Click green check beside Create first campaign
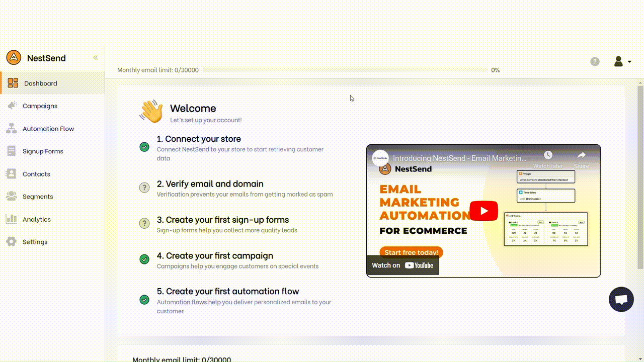 (x=144, y=259)
